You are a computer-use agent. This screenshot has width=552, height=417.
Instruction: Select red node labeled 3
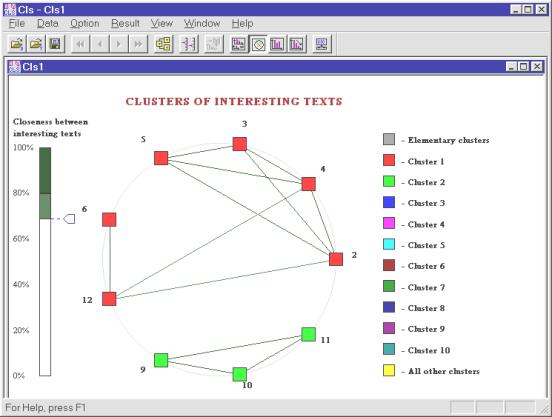click(240, 144)
